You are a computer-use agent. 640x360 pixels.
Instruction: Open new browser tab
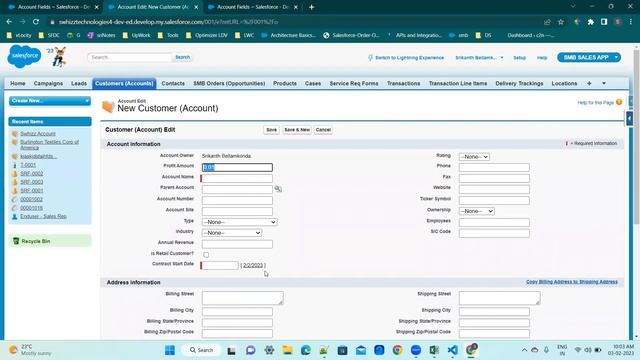[x=311, y=7]
